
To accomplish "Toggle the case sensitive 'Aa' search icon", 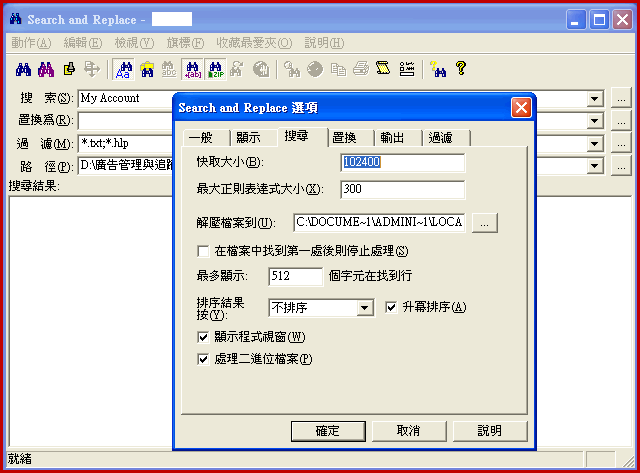I will pos(125,69).
